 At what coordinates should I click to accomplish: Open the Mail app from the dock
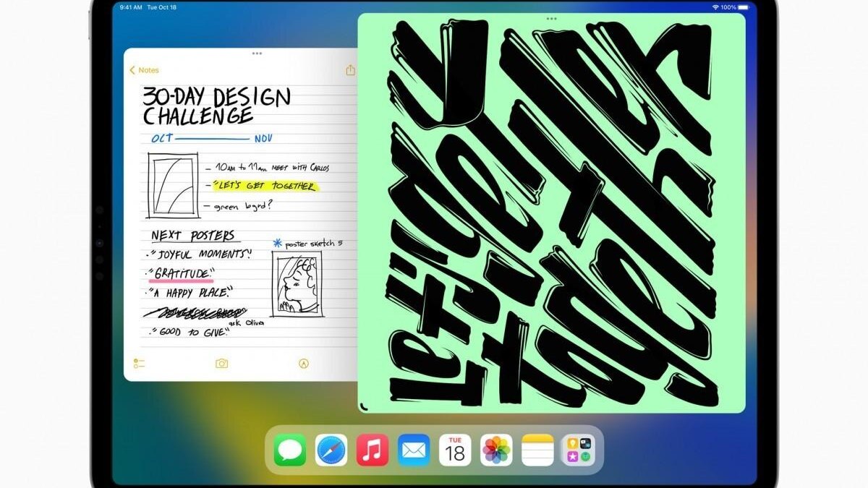(x=414, y=450)
